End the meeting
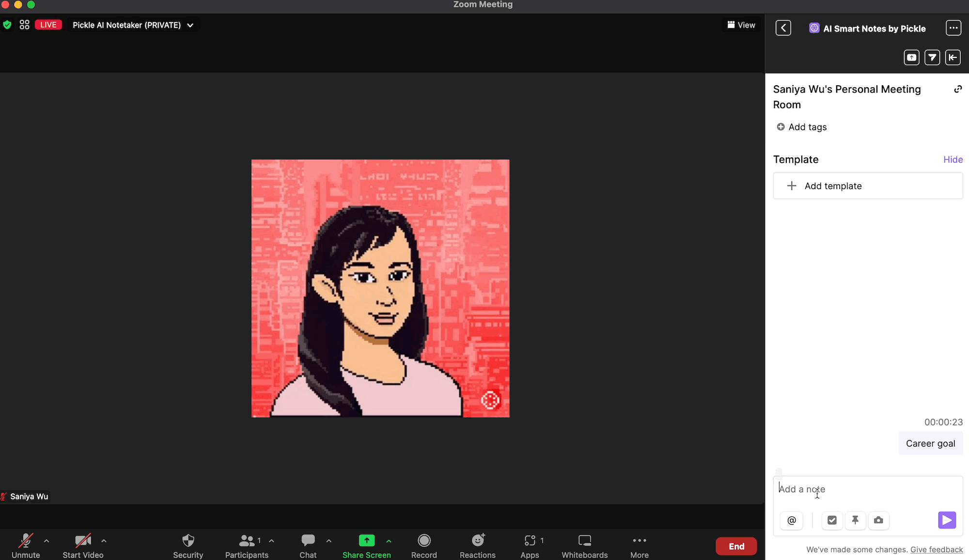This screenshot has width=969, height=560. pos(736,546)
